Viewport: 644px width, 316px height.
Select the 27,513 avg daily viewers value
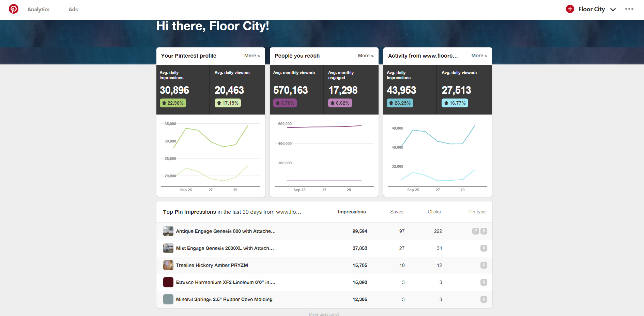[456, 90]
